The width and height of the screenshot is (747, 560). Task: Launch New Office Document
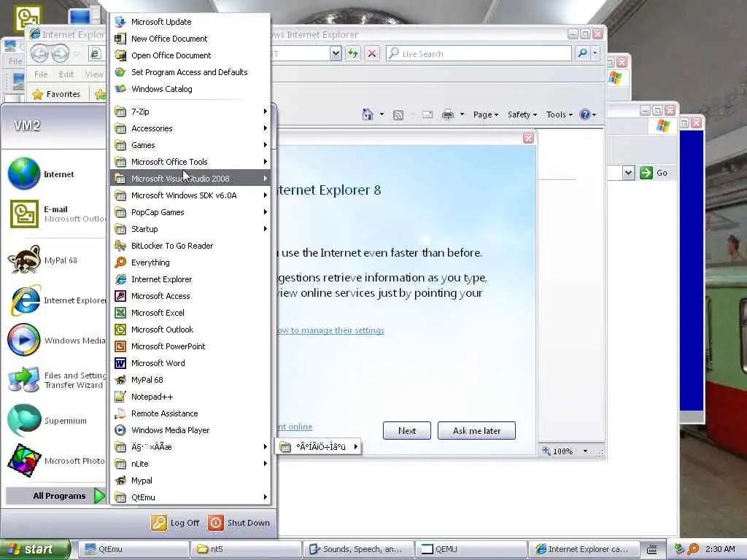tap(190, 39)
